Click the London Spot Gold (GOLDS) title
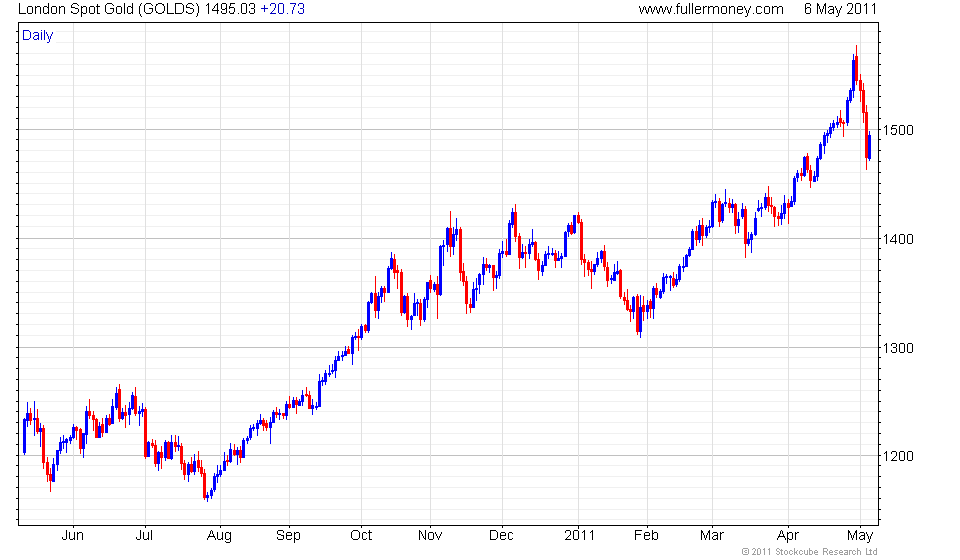The width and height of the screenshot is (960, 560). [x=109, y=9]
